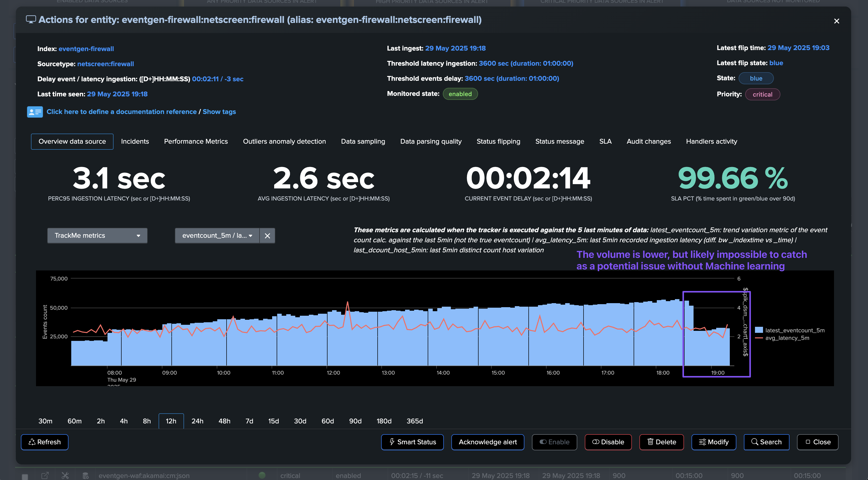Click the monitor icon beside entity title

(x=31, y=20)
